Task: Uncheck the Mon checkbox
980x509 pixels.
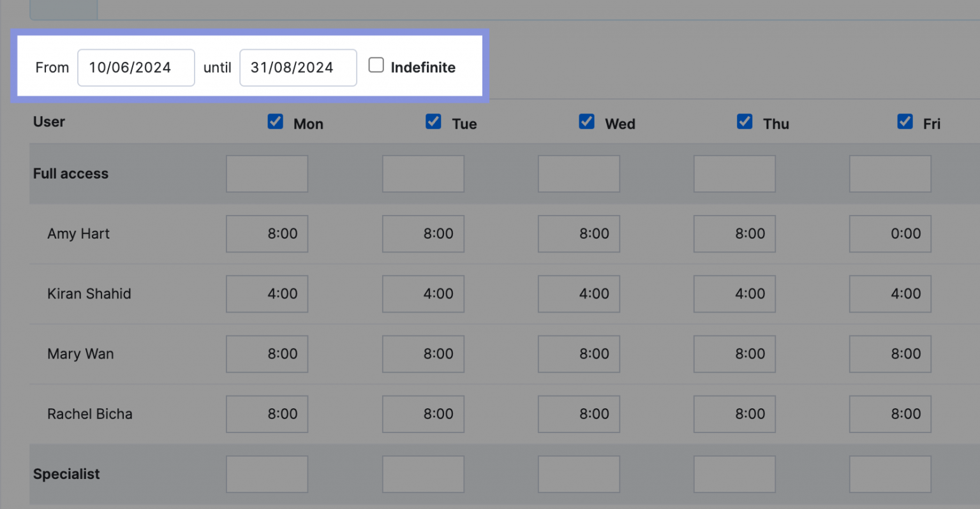Action: [275, 121]
